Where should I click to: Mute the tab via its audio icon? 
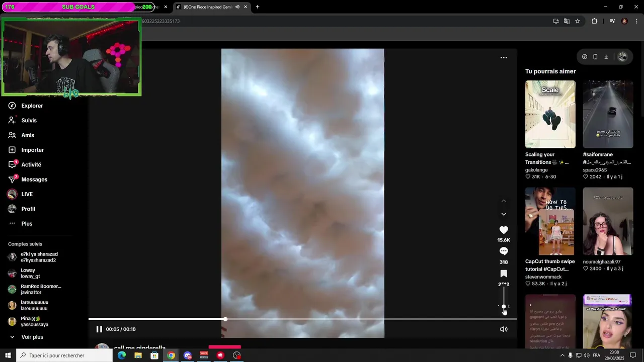237,7
